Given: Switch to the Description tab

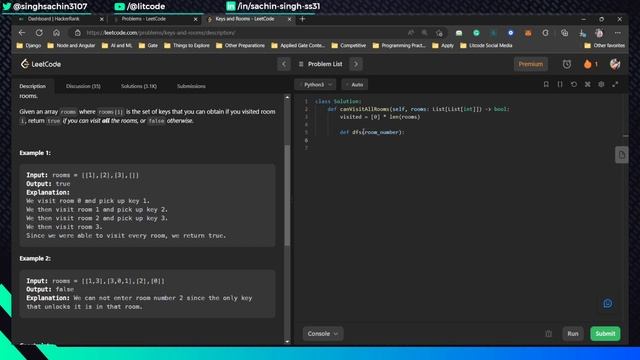Looking at the screenshot, I should coord(33,86).
